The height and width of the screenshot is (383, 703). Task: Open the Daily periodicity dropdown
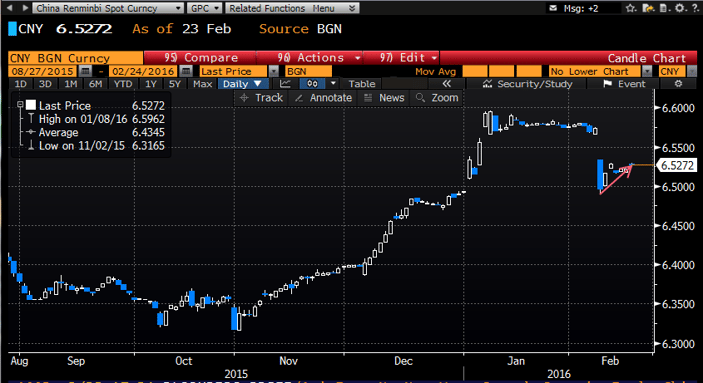(x=243, y=84)
